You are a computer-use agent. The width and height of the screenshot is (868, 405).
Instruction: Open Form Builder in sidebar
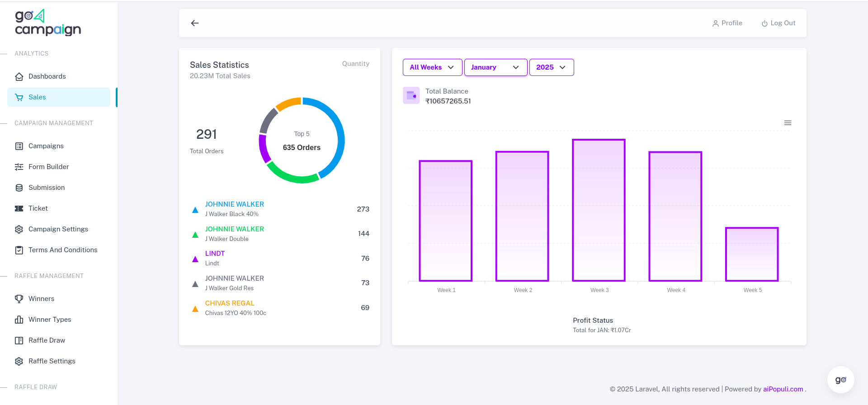click(x=59, y=167)
